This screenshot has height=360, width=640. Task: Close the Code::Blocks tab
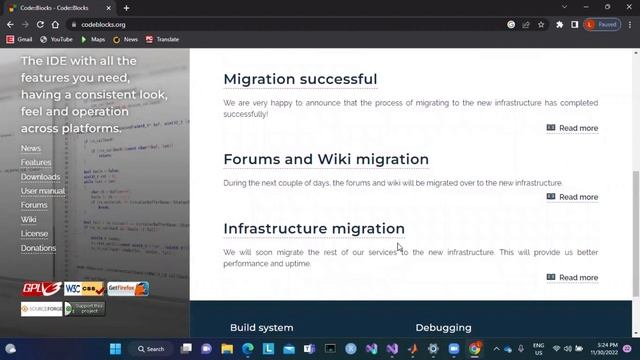pos(109,8)
